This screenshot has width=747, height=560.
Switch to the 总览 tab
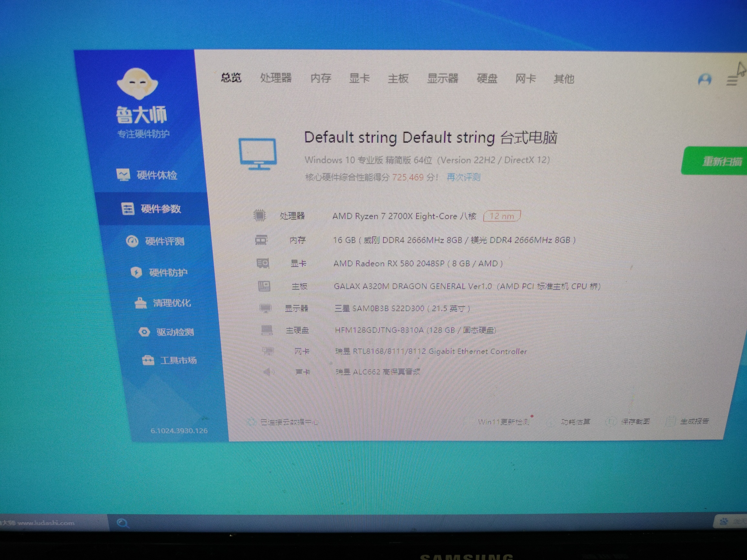tap(231, 78)
